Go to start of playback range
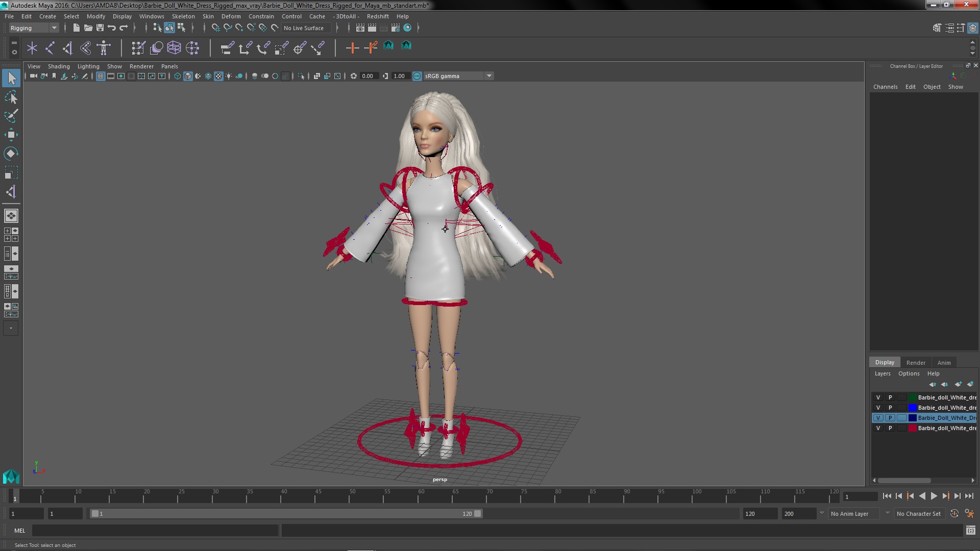 tap(887, 496)
